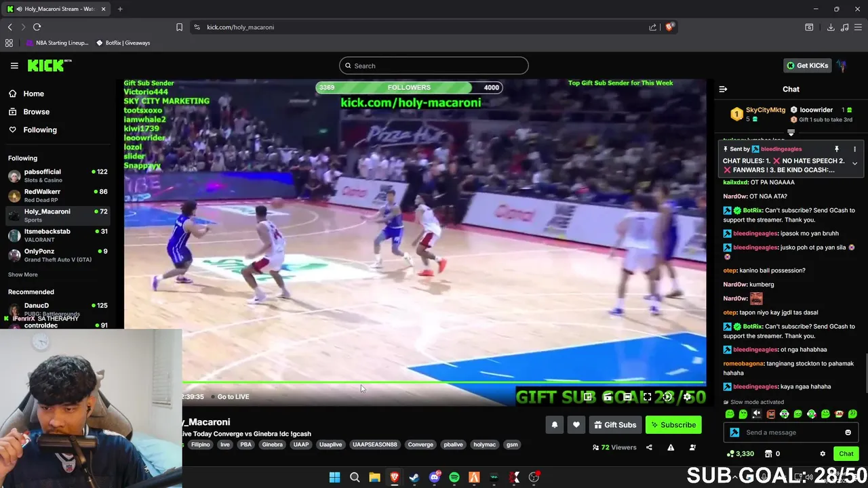Open browser downloads icon
The width and height of the screenshot is (868, 488).
point(831,27)
